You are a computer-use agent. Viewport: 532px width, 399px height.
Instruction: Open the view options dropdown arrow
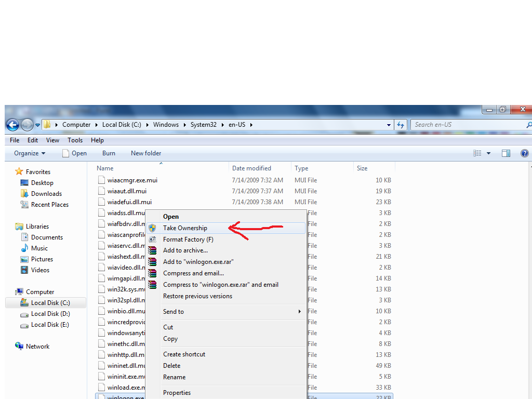tap(488, 153)
